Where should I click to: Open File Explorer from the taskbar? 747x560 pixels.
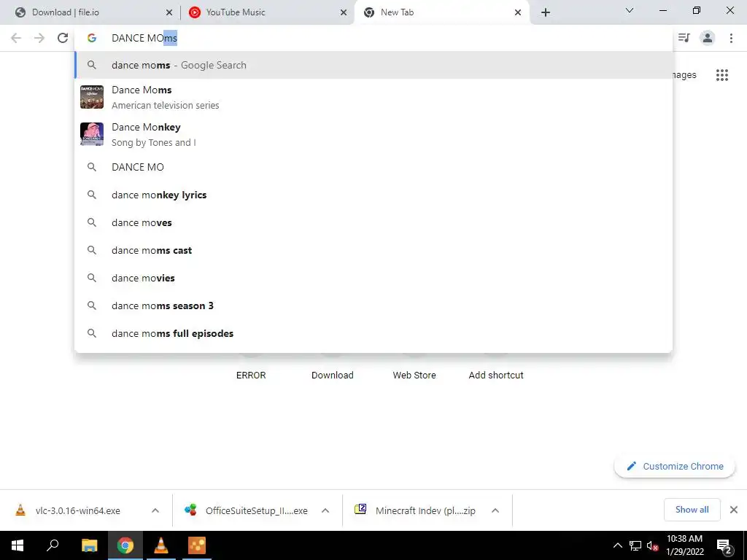tap(89, 545)
